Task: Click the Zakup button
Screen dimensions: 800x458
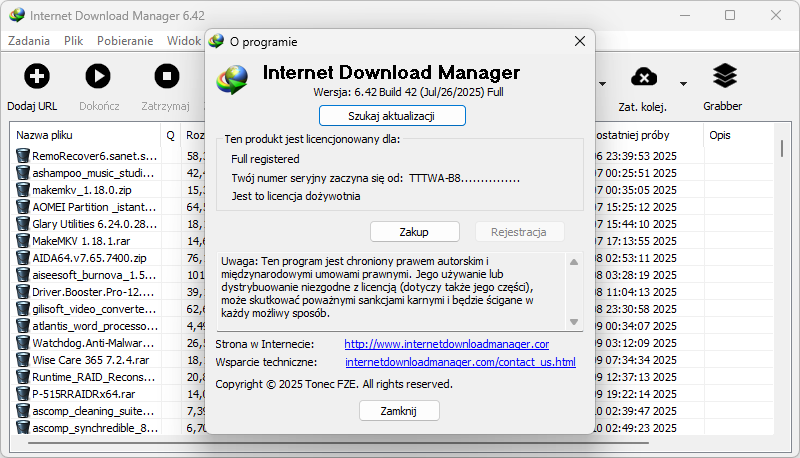Action: [414, 232]
